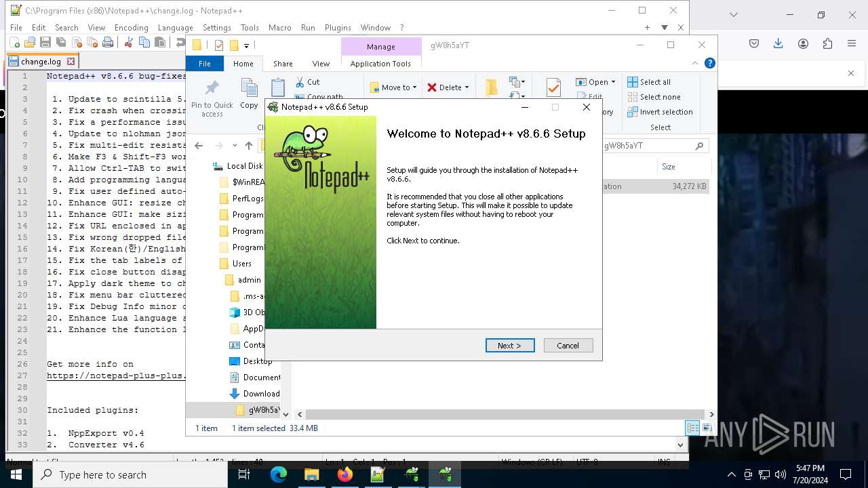The height and width of the screenshot is (488, 868).
Task: Open Firefox from the Windows taskbar
Action: [x=345, y=474]
